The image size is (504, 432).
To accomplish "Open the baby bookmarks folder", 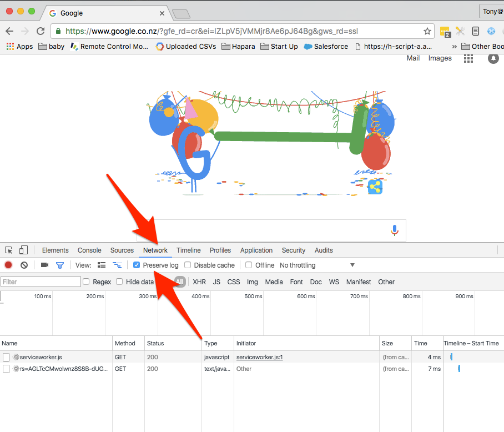I will point(52,47).
